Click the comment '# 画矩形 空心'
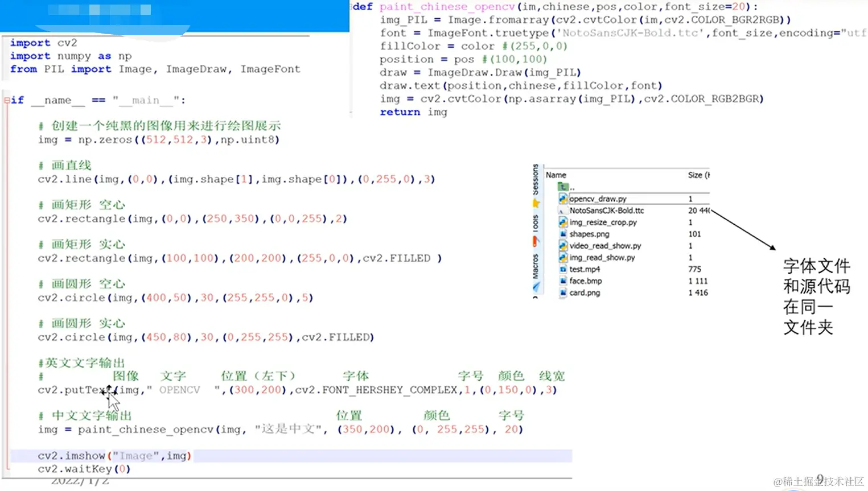The image size is (868, 491). [x=81, y=205]
